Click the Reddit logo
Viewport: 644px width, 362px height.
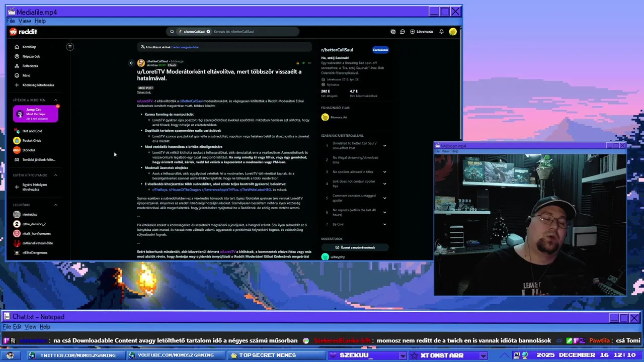point(23,32)
